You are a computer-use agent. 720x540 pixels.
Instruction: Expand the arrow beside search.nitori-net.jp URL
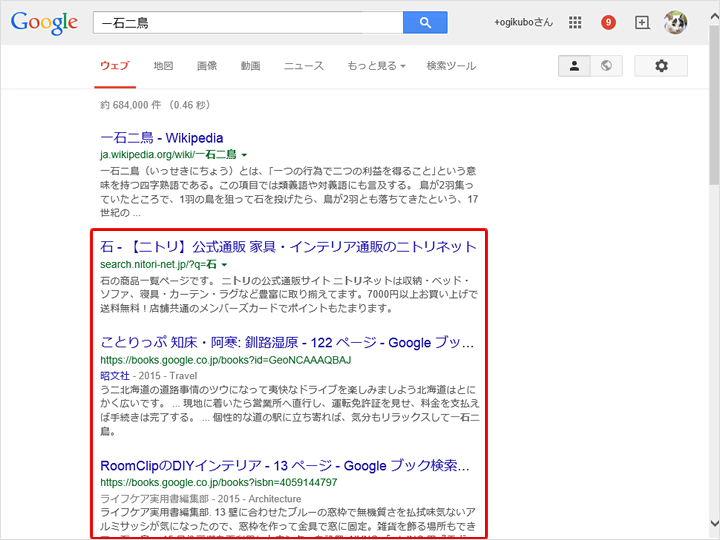tap(224, 265)
